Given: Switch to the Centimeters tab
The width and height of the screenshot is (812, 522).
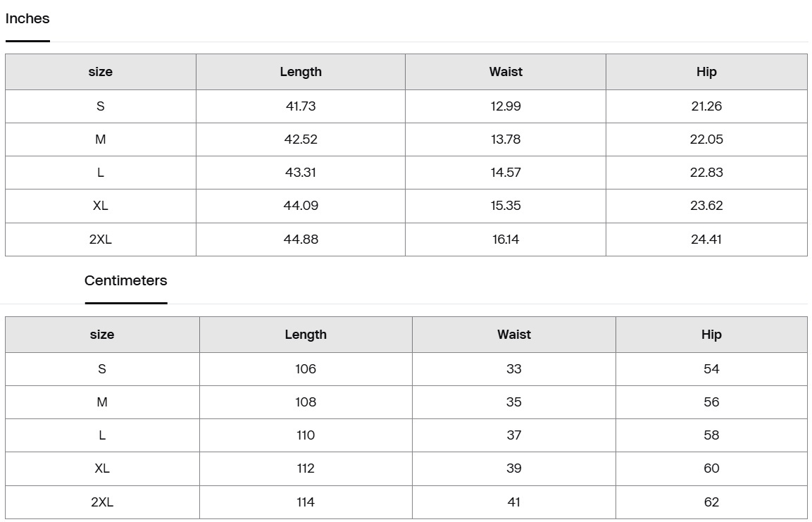Looking at the screenshot, I should pyautogui.click(x=125, y=280).
